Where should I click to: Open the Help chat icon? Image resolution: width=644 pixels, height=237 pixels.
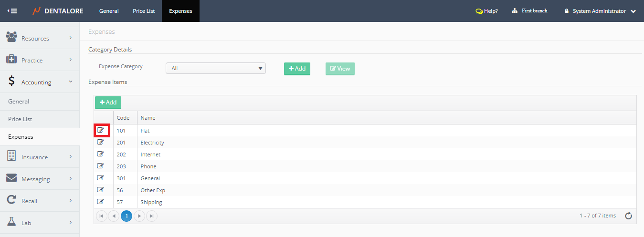coord(479,11)
